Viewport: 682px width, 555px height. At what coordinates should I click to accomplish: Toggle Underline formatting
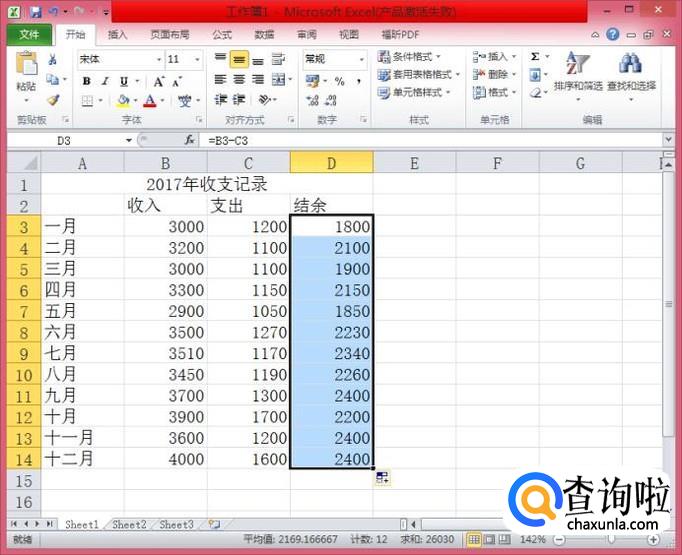[x=124, y=81]
